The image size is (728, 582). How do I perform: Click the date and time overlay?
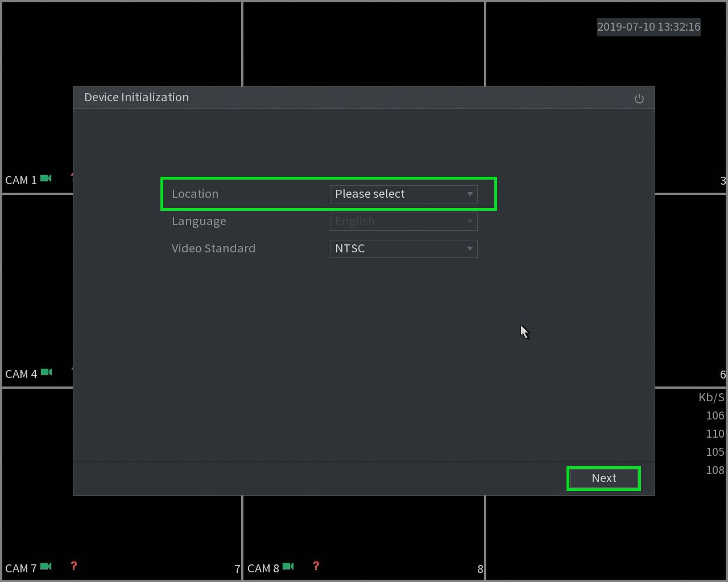tap(648, 27)
